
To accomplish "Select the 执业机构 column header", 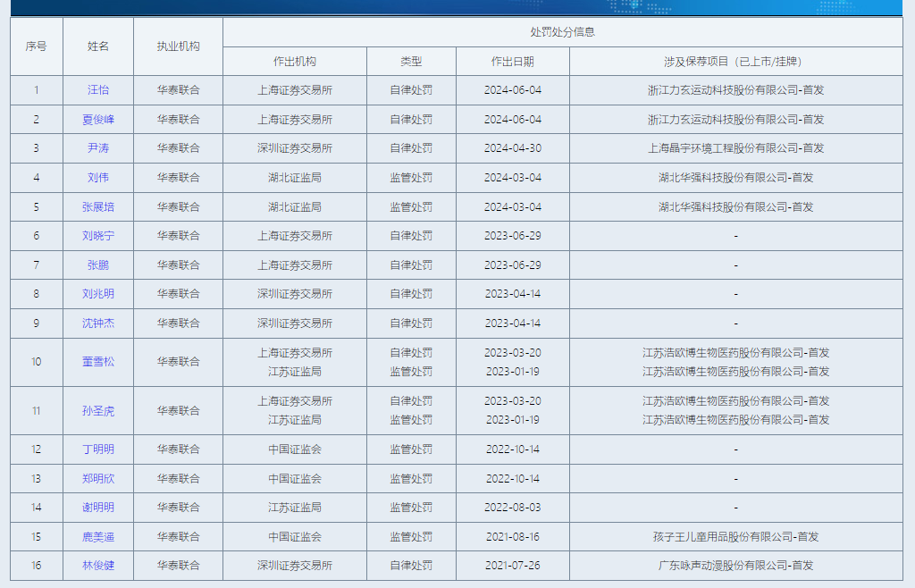I will click(x=178, y=46).
